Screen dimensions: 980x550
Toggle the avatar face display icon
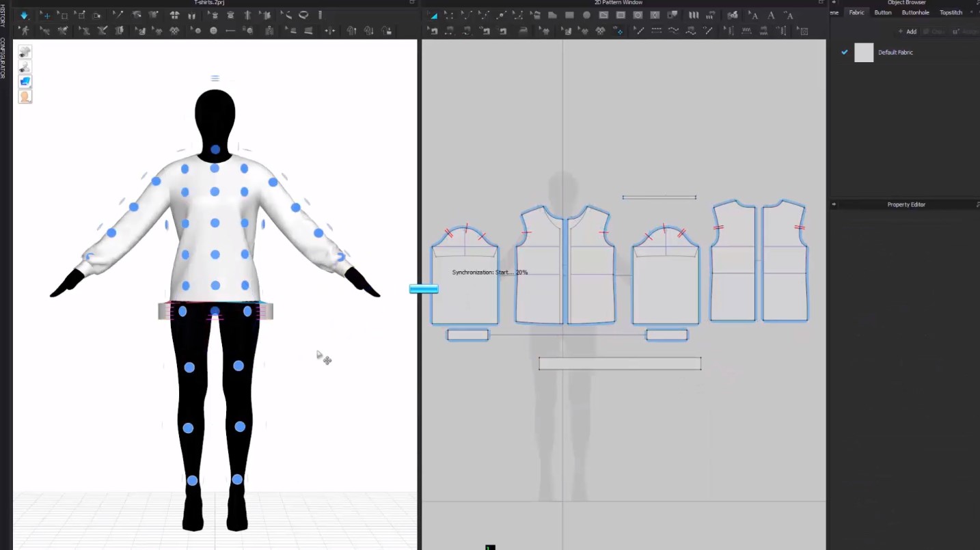point(25,96)
